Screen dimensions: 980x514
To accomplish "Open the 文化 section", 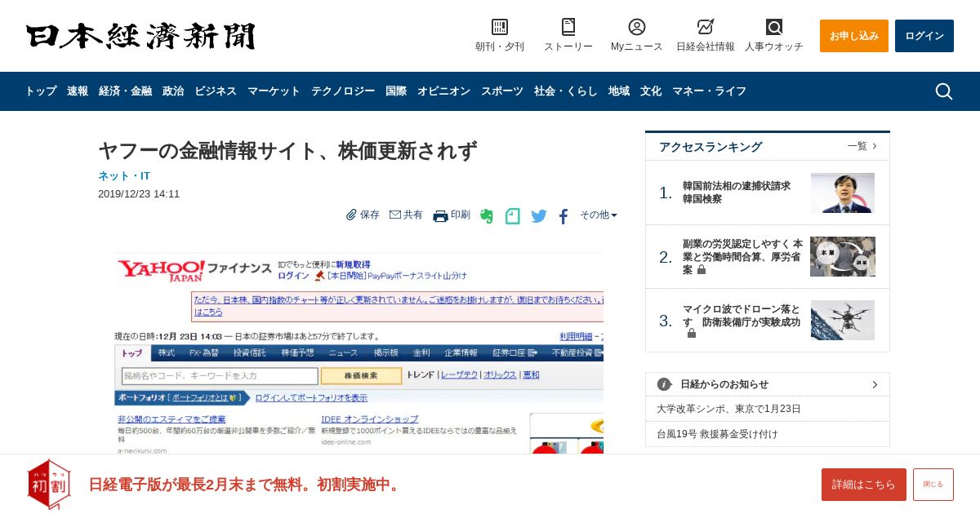I will click(651, 91).
